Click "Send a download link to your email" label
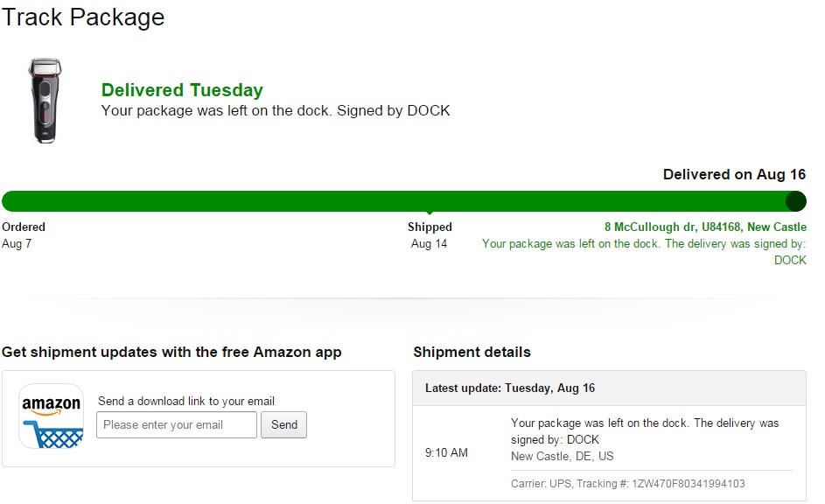 coord(186,401)
